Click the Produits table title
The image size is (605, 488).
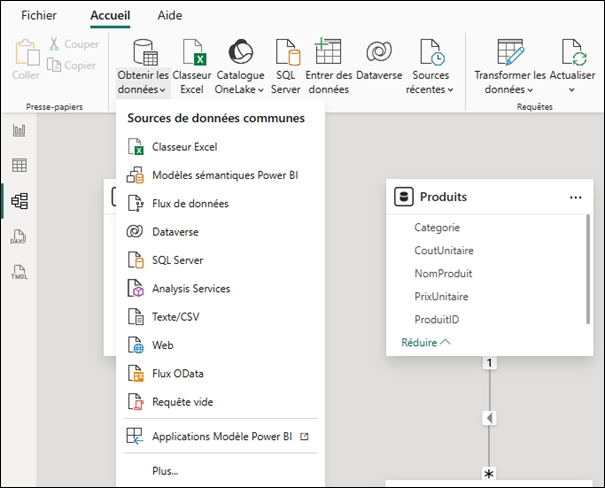pos(443,197)
